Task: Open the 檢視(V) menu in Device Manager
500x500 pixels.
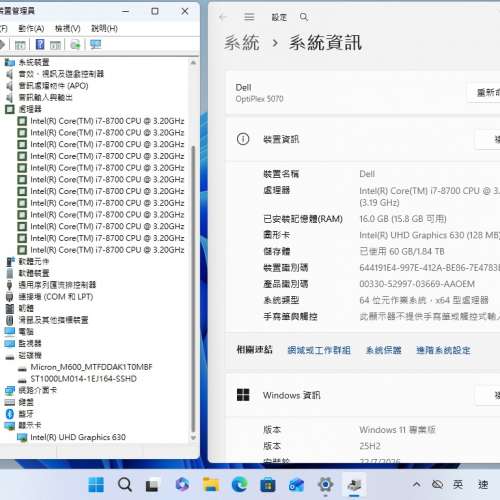Action: pyautogui.click(x=68, y=29)
